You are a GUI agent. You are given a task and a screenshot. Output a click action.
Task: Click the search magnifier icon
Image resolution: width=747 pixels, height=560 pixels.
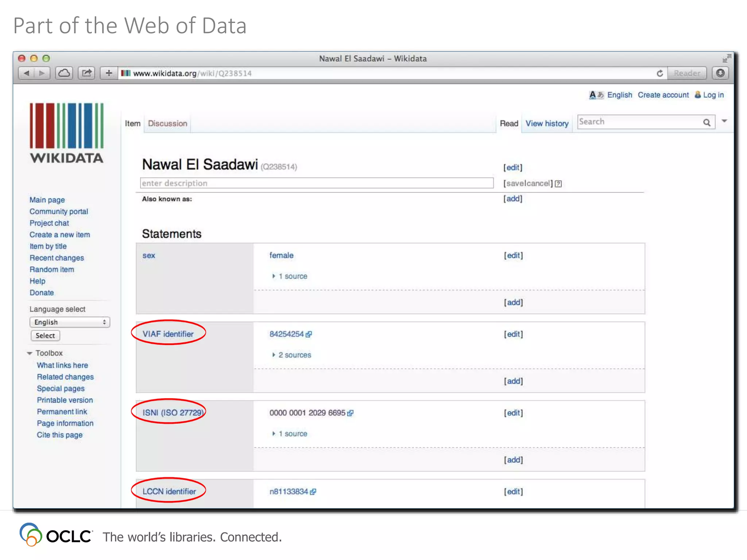point(707,122)
